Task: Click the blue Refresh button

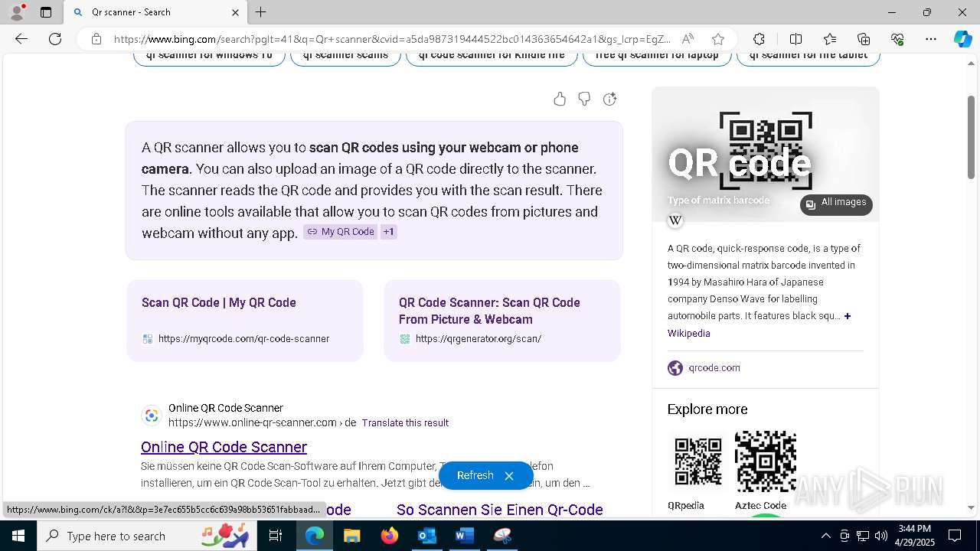Action: [475, 476]
